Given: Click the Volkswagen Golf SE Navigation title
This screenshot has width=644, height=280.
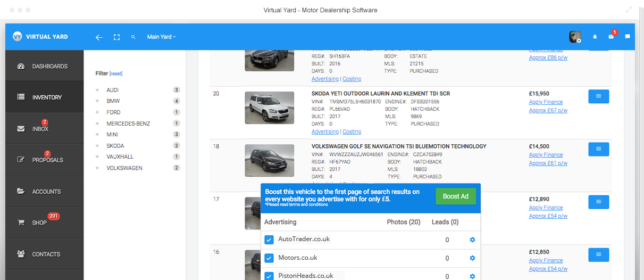Looking at the screenshot, I should point(399,146).
